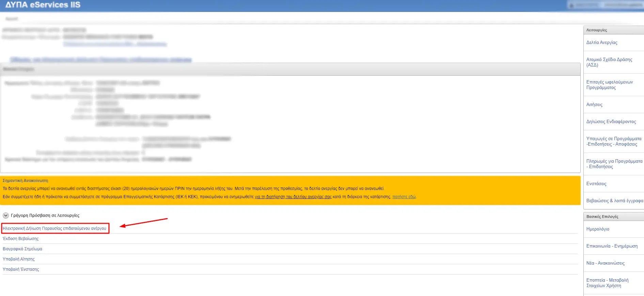Collapse the Γρήγορη Πρόσβαση σε λειτουργίες section
Screen dimensions: 644x296
(x=6, y=216)
